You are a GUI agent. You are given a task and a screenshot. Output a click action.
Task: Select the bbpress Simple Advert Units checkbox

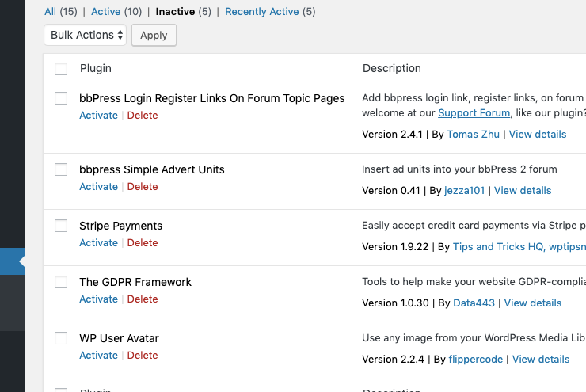pyautogui.click(x=61, y=169)
